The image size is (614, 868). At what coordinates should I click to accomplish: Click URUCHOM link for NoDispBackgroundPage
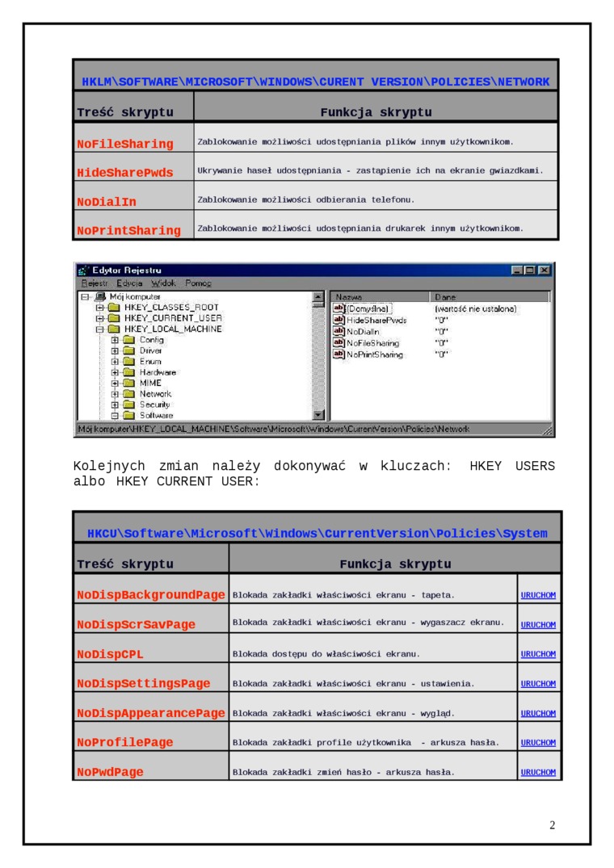point(538,595)
